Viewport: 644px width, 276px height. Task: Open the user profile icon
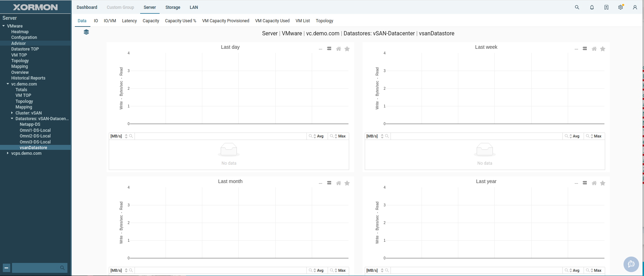[x=635, y=7]
